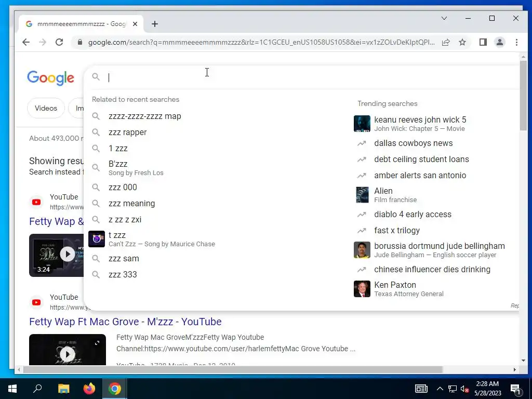Click the YouTube favicon of the second result
This screenshot has height=399, width=532.
coord(36,302)
